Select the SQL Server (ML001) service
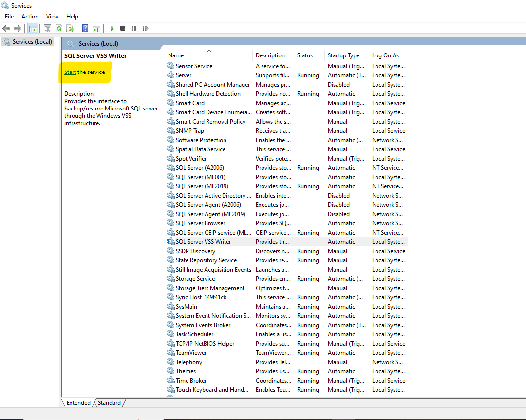The width and height of the screenshot is (526, 420). tap(287, 177)
